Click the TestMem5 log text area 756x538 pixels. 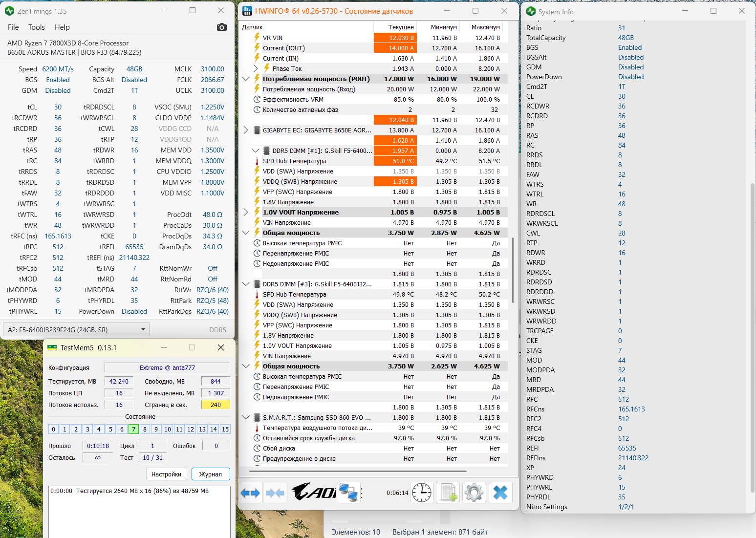pos(139,511)
